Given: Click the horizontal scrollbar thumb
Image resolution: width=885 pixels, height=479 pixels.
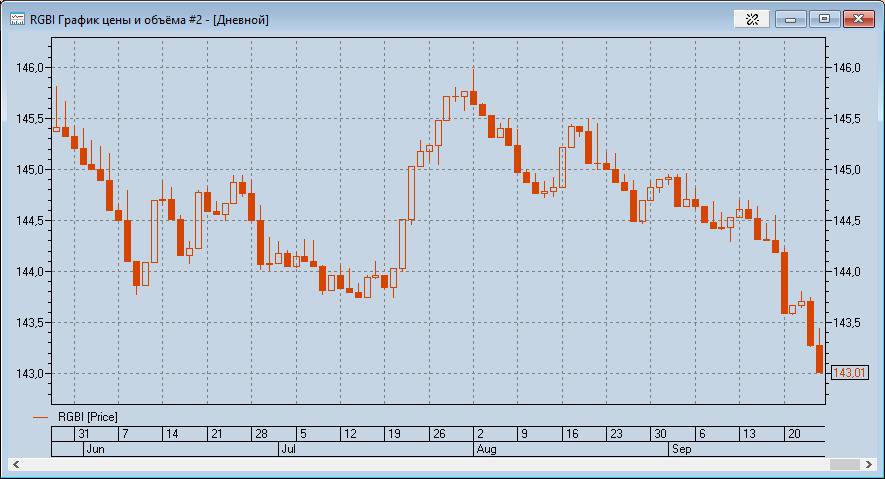Looking at the screenshot, I should (845, 464).
